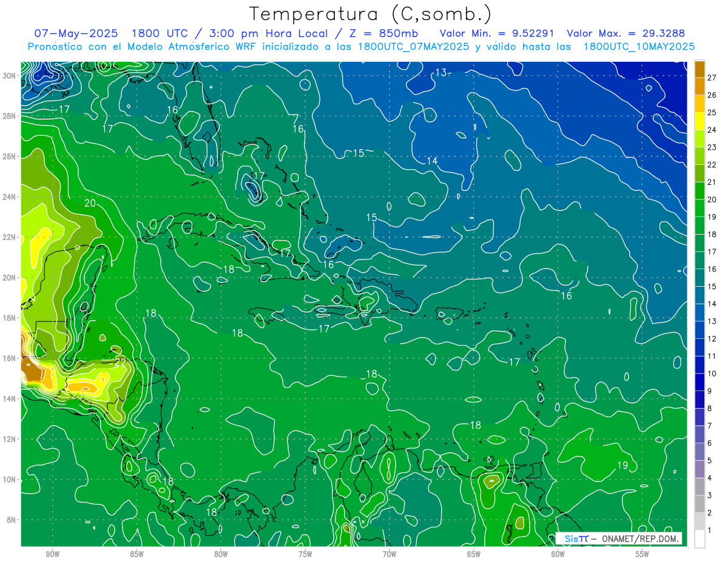Select the "07-May-2025" date text
The width and height of the screenshot is (728, 562).
(x=76, y=33)
